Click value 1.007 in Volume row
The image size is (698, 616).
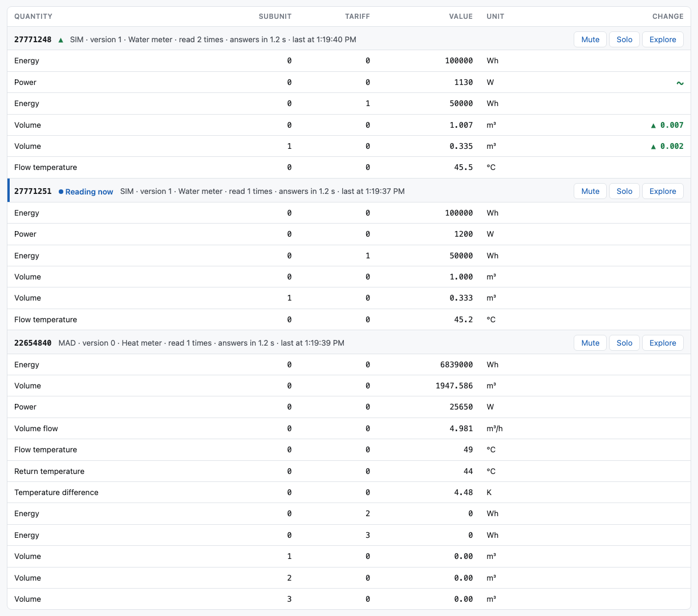461,125
